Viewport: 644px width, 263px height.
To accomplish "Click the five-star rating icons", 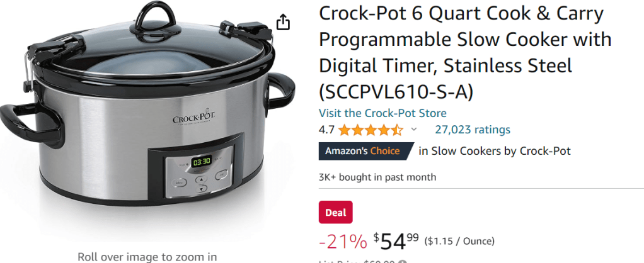I will coord(371,130).
